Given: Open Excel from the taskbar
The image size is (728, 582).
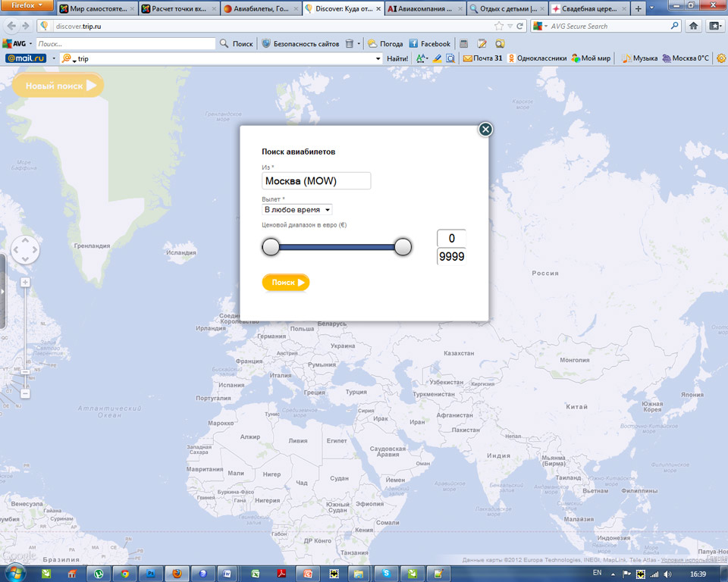Looking at the screenshot, I should 255,574.
